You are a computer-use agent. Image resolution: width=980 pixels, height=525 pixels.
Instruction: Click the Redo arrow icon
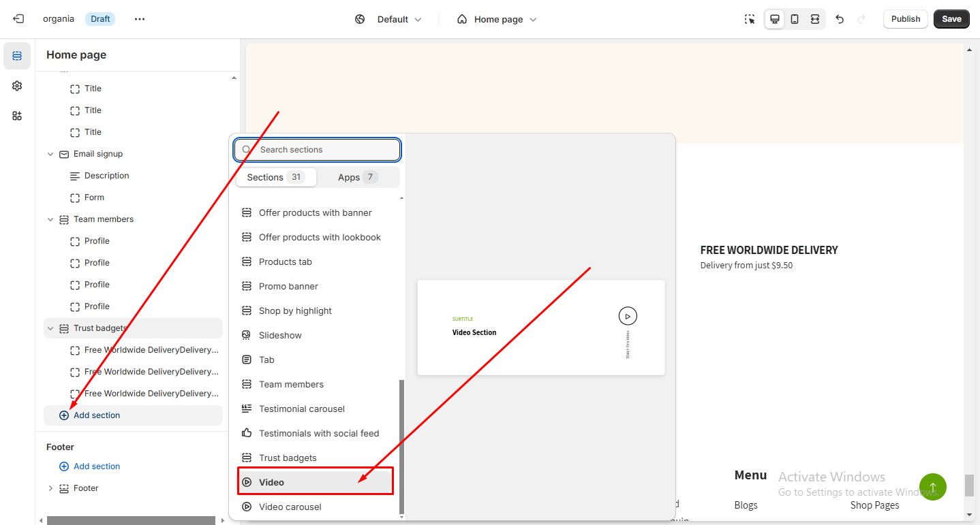(x=861, y=19)
